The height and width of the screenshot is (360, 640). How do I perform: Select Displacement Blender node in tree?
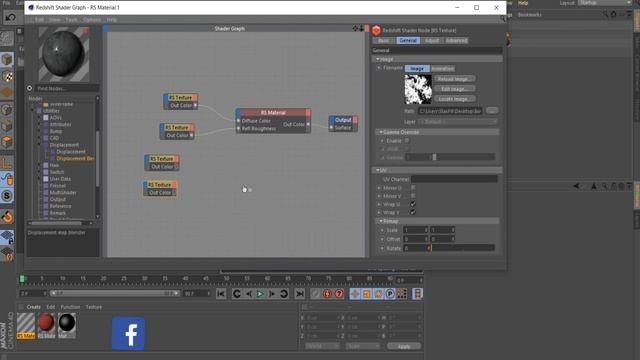coord(75,158)
